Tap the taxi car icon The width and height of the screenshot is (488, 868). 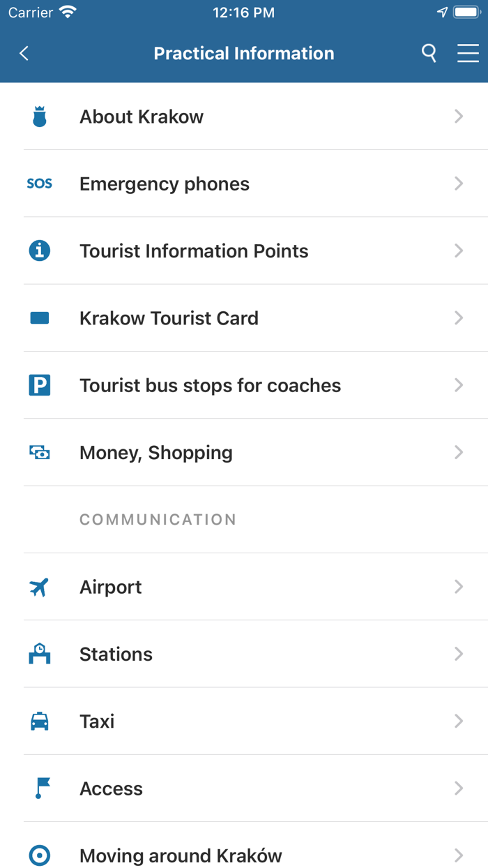tap(40, 721)
